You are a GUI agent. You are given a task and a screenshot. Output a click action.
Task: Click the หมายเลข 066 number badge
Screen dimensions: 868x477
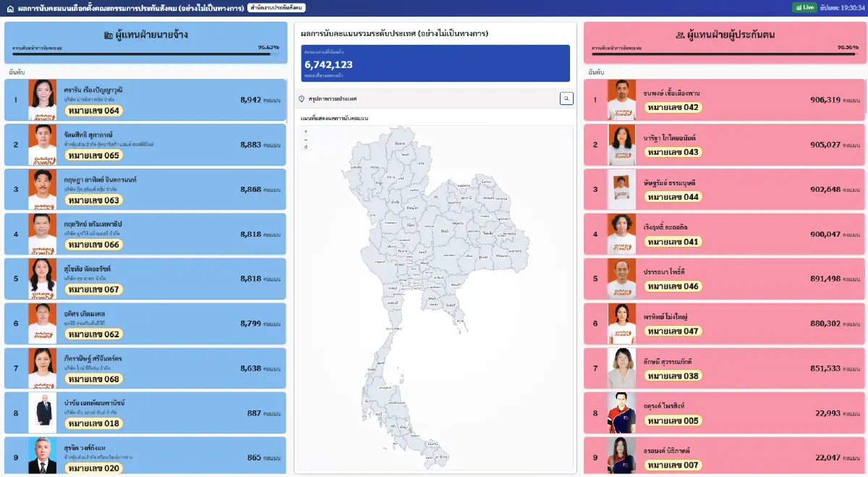(x=94, y=245)
